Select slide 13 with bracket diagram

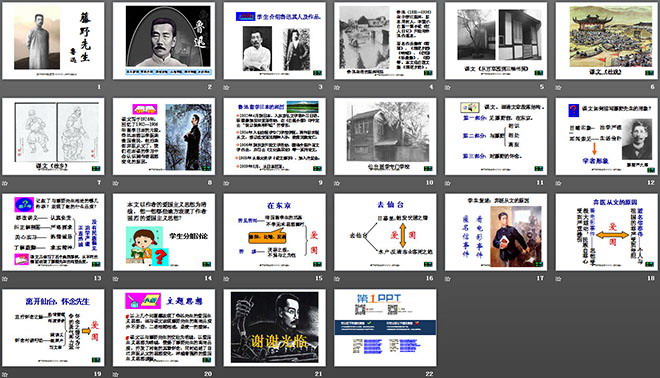(53, 232)
